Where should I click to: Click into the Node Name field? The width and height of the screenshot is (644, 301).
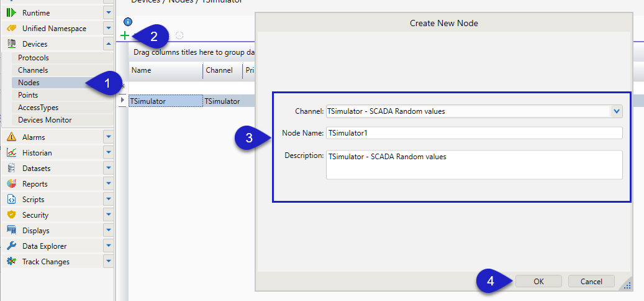[x=474, y=133]
